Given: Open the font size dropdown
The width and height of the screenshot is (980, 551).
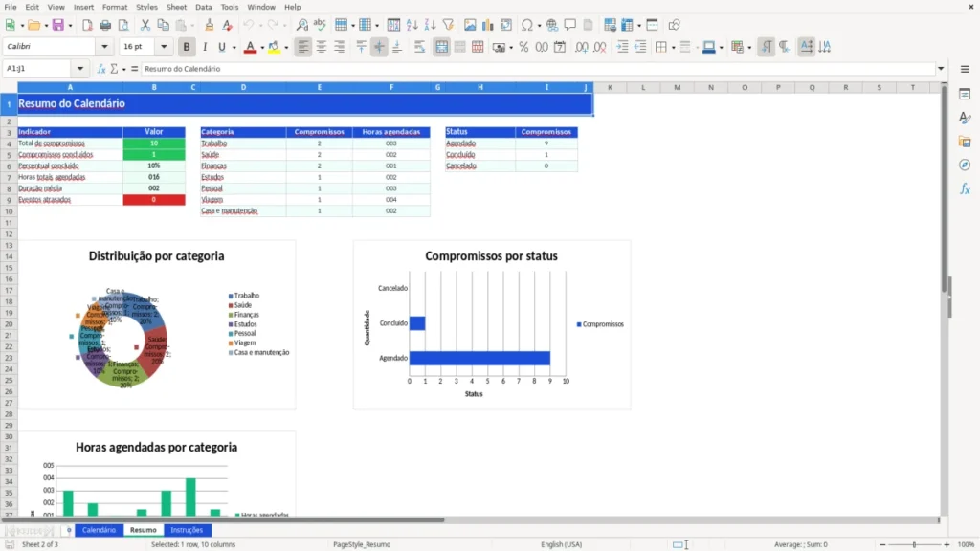Looking at the screenshot, I should [x=164, y=47].
